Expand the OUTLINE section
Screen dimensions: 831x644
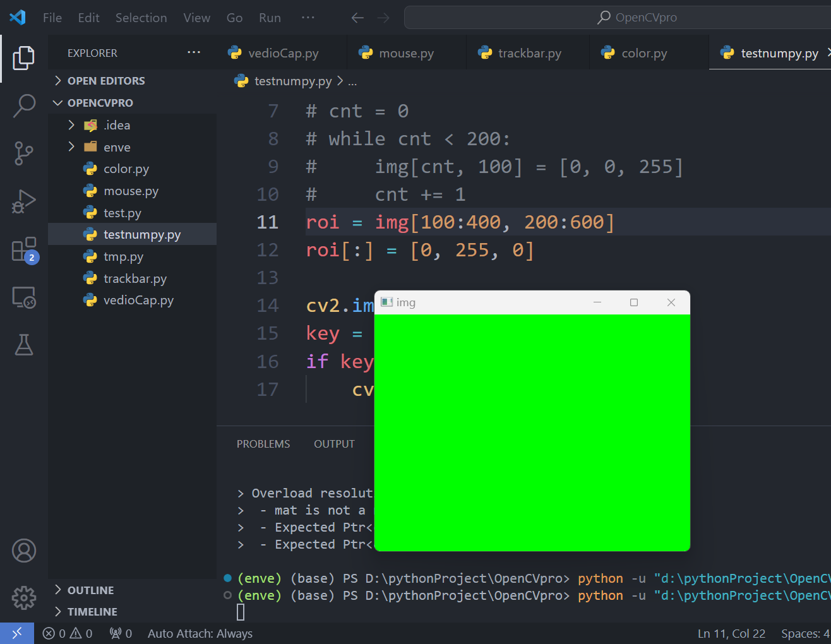[132, 590]
